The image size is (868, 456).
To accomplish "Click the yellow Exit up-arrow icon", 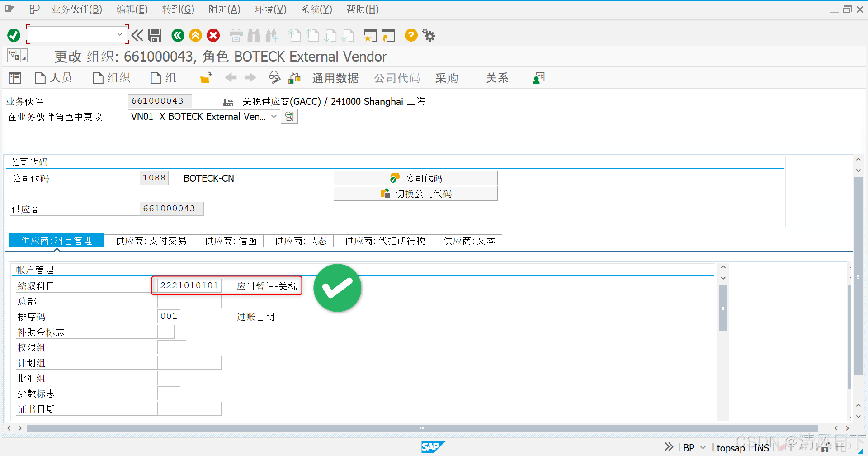I will tap(196, 35).
